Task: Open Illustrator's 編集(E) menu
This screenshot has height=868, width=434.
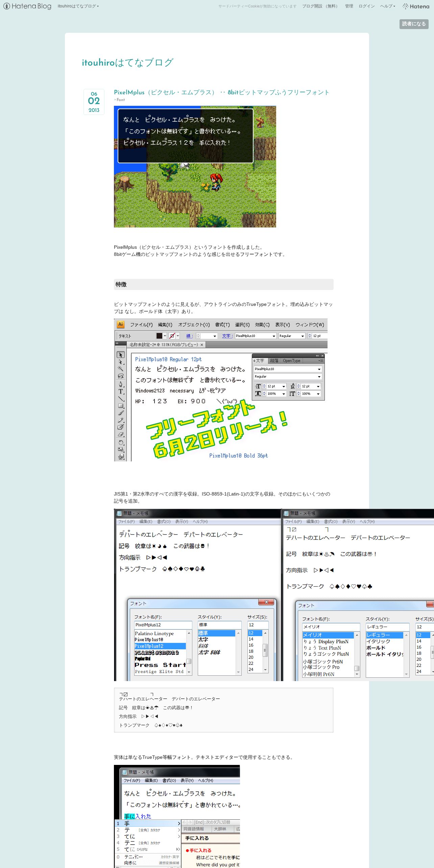Action: tap(165, 324)
